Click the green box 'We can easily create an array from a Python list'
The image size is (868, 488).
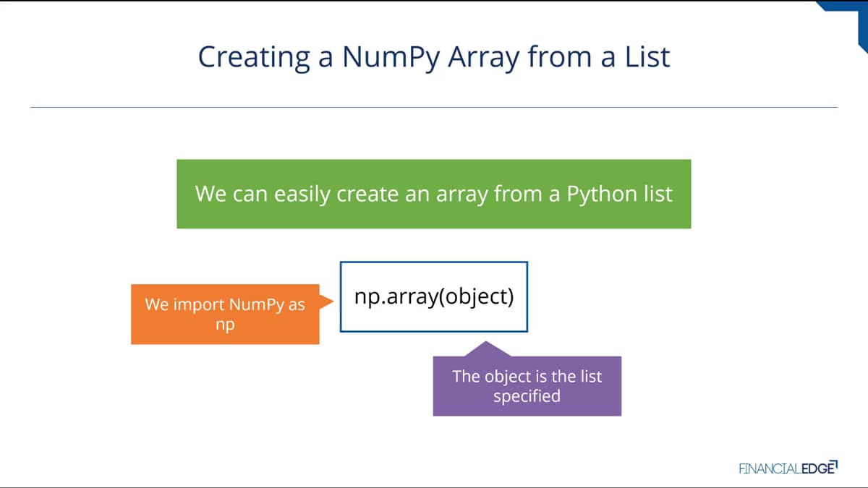434,194
